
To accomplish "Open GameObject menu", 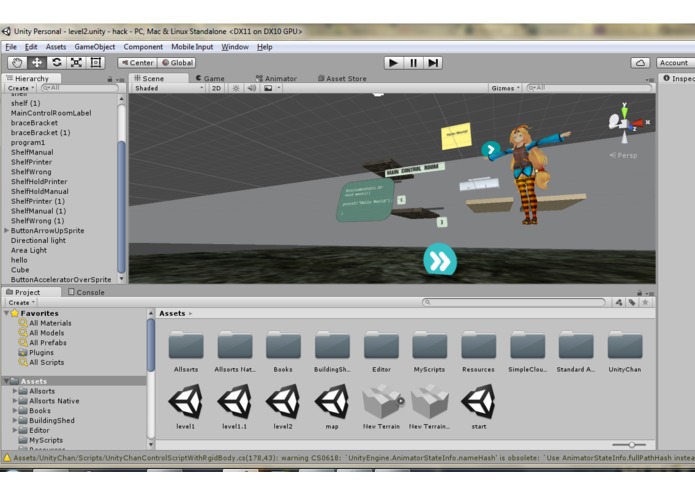I will 94,47.
